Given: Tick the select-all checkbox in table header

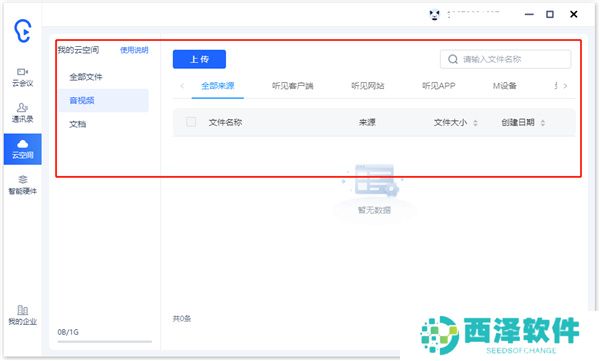Looking at the screenshot, I should (191, 122).
